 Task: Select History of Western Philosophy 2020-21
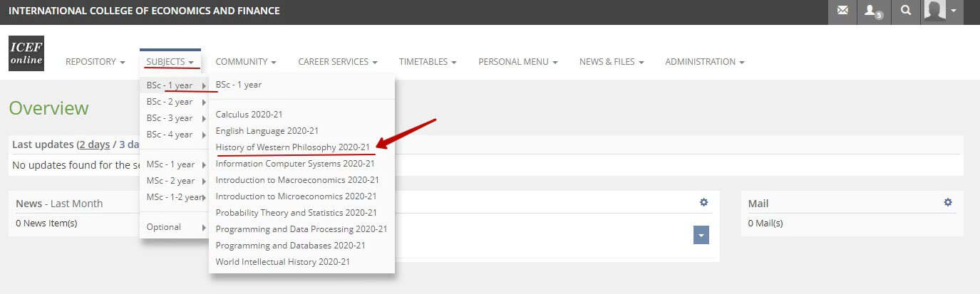click(292, 147)
